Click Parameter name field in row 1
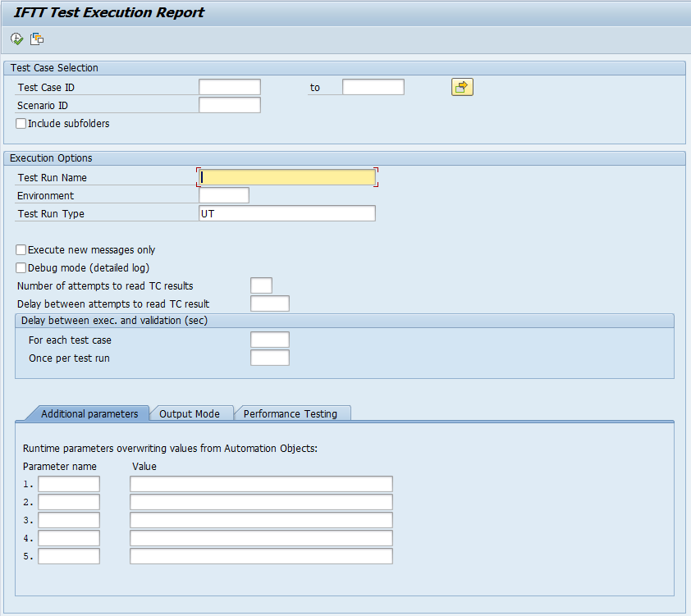 coord(69,484)
